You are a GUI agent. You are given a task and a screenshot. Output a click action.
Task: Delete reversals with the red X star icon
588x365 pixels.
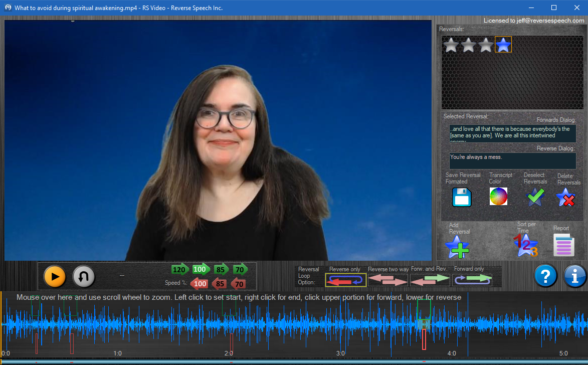[x=565, y=197]
